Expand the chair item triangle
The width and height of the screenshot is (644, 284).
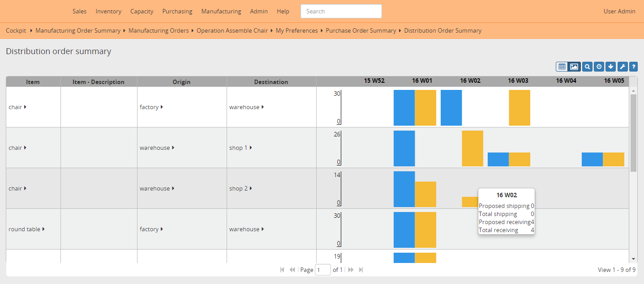click(x=26, y=107)
